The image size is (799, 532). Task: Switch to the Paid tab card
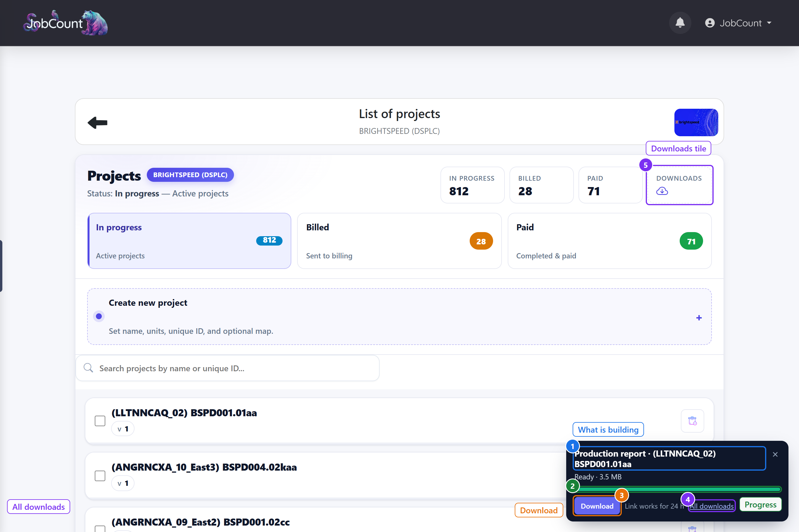[609, 241]
